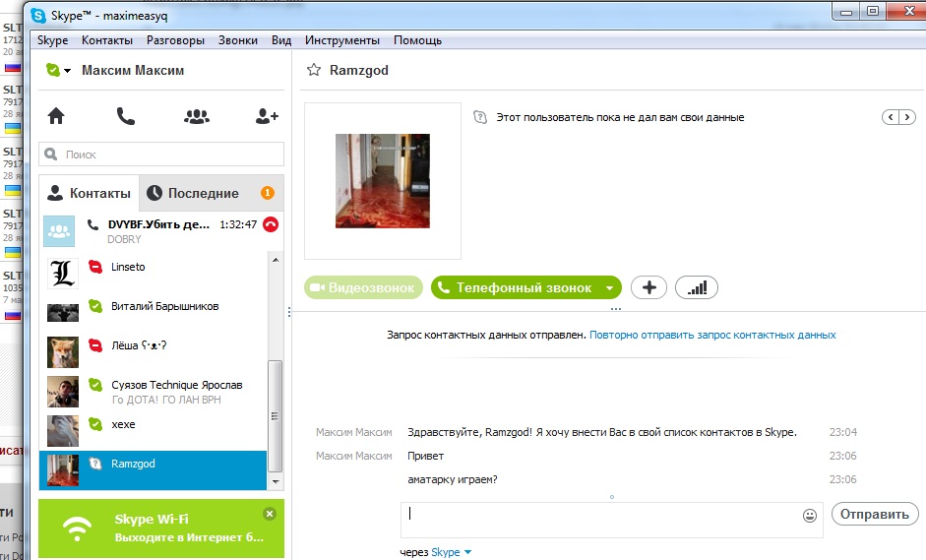Screen dimensions: 926x560
Task: Open the Разговоры menu
Action: 175,40
